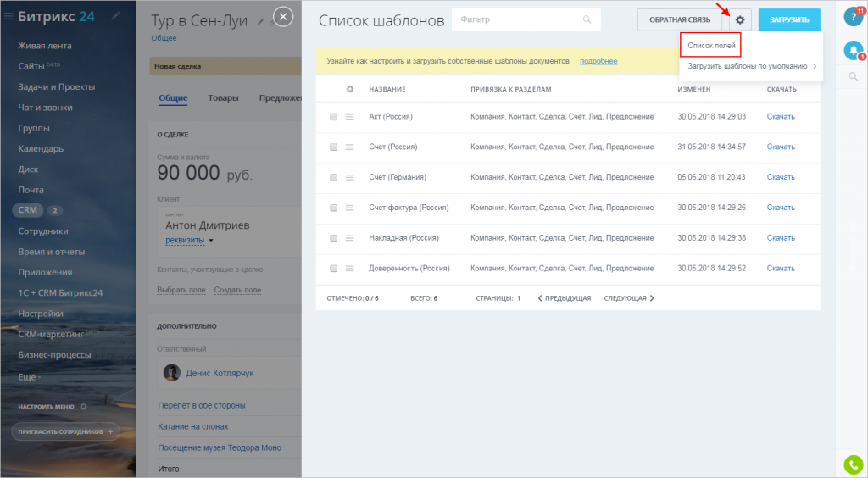
Task: Select the checkbox for Акт (Россия)
Action: (333, 117)
